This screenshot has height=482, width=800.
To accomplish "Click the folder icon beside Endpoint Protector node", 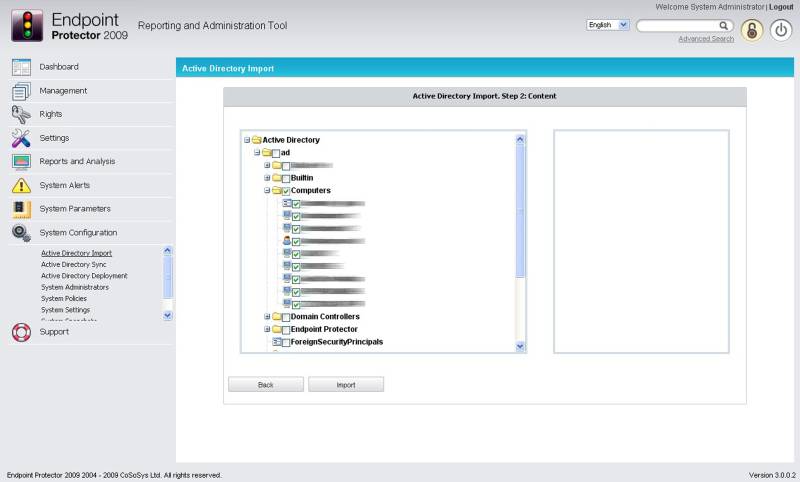I will click(277, 329).
